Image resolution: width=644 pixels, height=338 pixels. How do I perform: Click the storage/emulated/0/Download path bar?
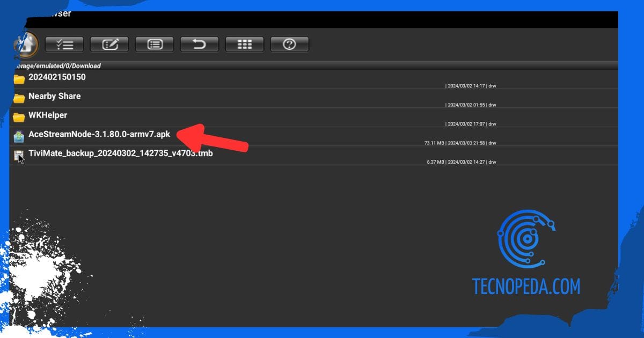click(314, 66)
